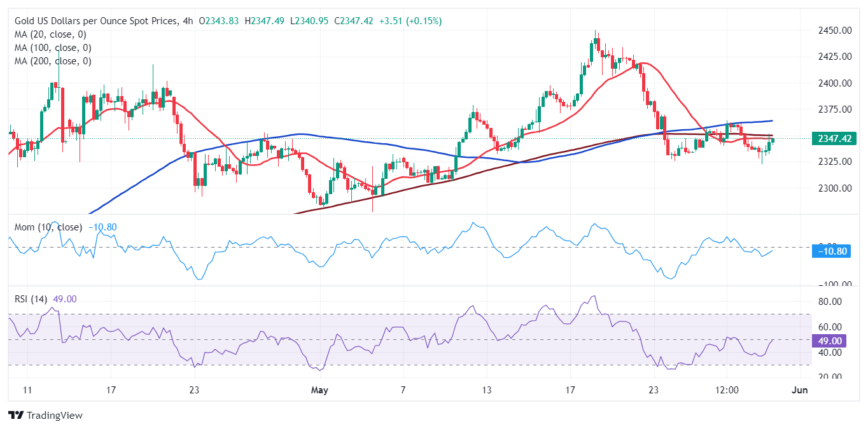Open the RSI (14) indicator settings

pyautogui.click(x=30, y=298)
